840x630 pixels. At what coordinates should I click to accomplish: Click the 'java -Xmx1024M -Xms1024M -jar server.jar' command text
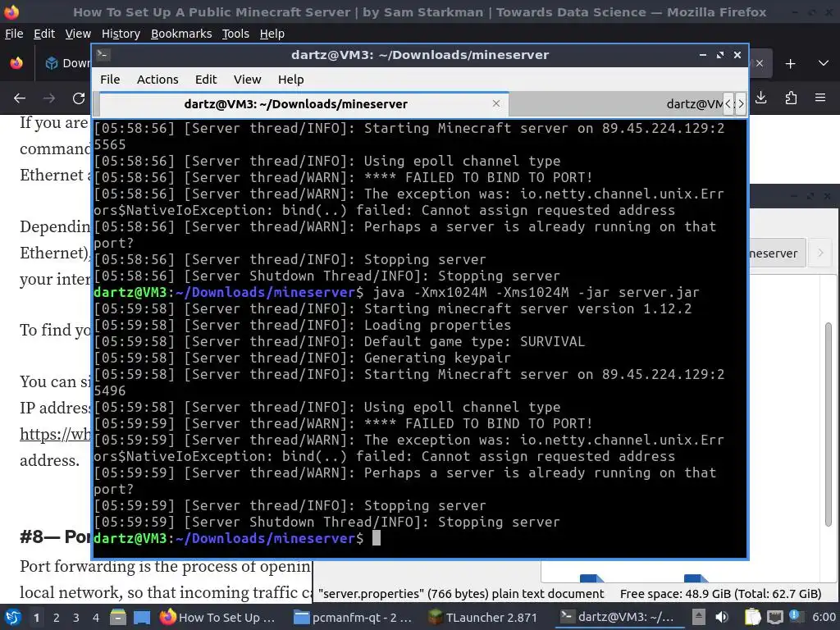[536, 292]
